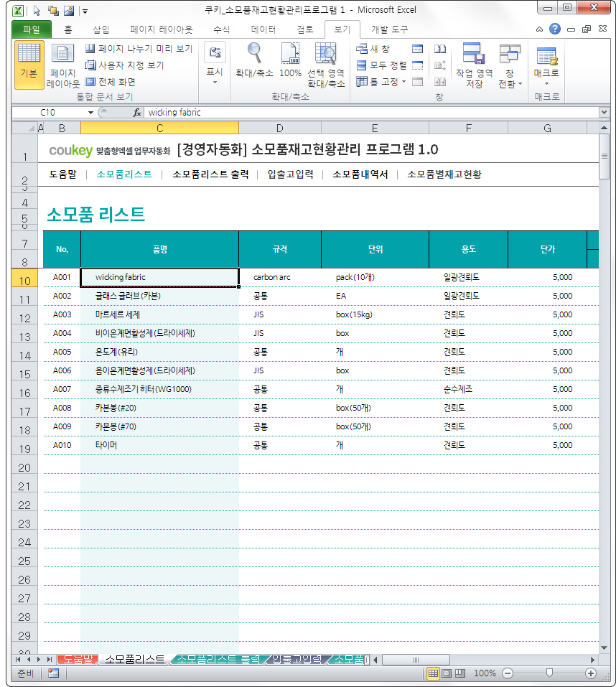Click the vertical scrollbar thumb
This screenshot has height=687, width=616.
[x=605, y=156]
